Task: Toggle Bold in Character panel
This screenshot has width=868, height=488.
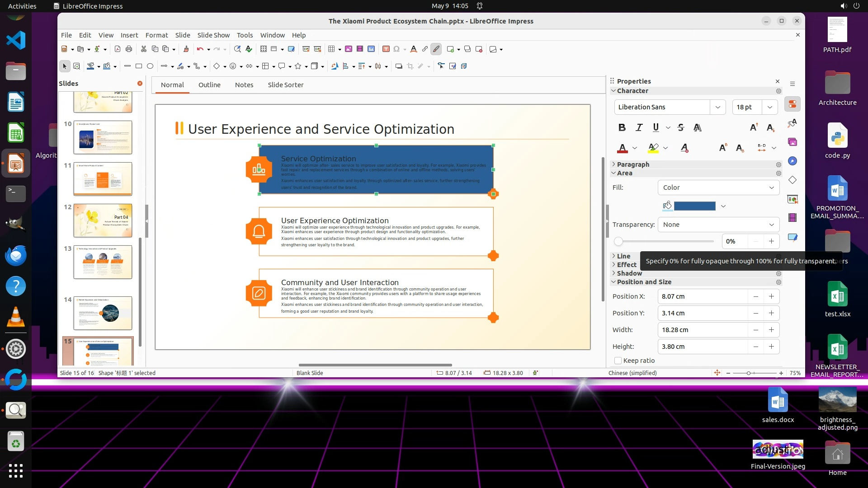Action: click(x=622, y=128)
